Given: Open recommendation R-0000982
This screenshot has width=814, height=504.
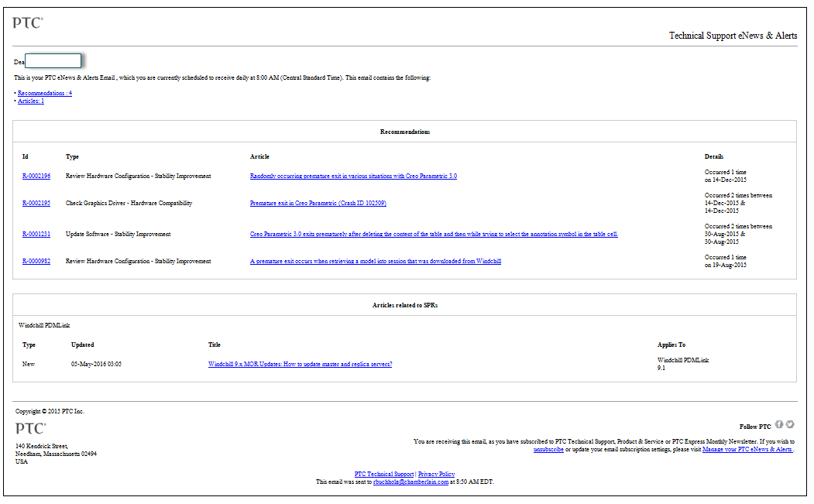Looking at the screenshot, I should click(x=36, y=261).
